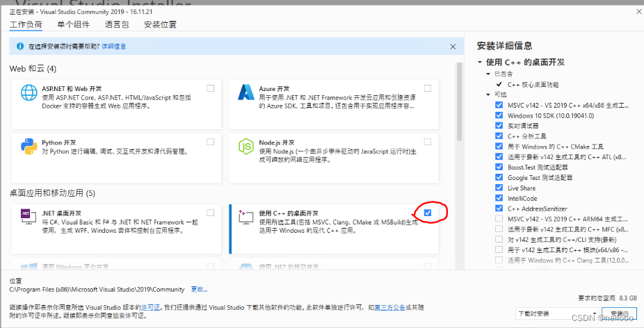Check C++ MFC for v142 build tools
Image resolution: width=644 pixels, height=328 pixels.
coord(499,229)
